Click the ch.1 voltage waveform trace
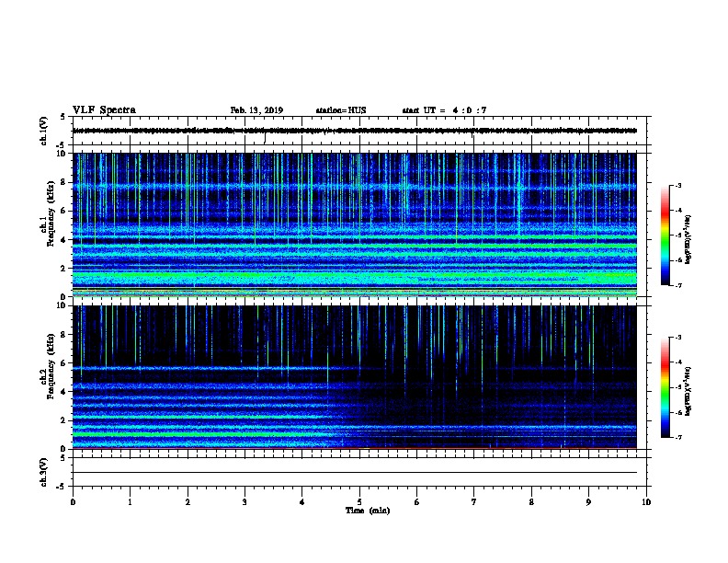The image size is (728, 563). click(x=355, y=131)
